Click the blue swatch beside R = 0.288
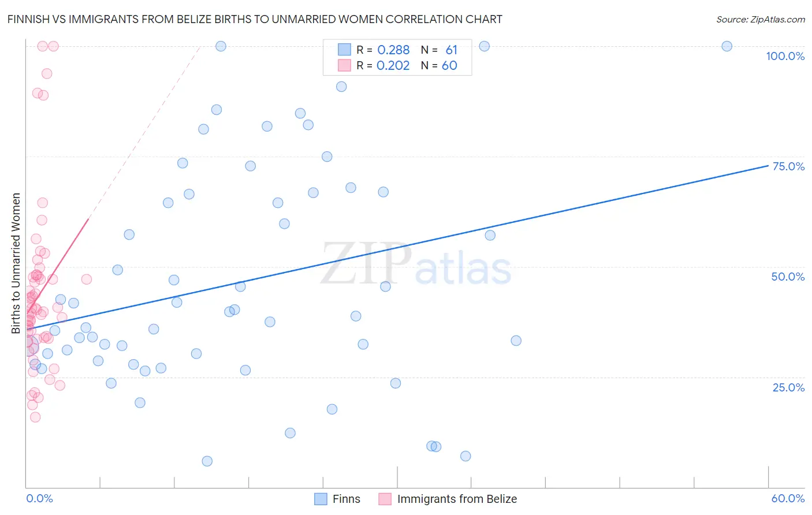The height and width of the screenshot is (515, 812). point(345,50)
